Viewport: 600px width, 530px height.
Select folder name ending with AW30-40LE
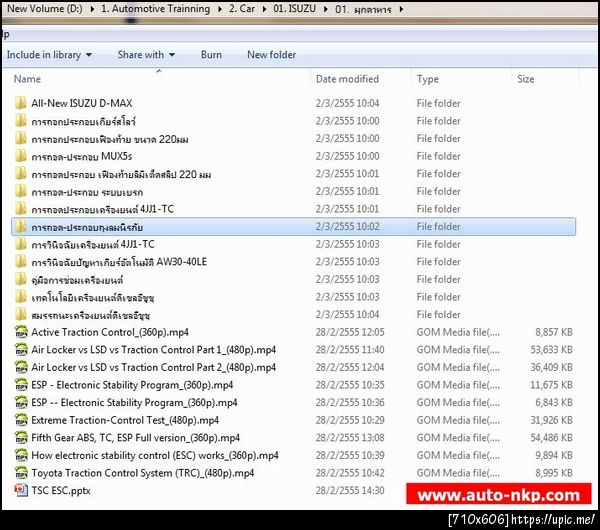pyautogui.click(x=119, y=262)
